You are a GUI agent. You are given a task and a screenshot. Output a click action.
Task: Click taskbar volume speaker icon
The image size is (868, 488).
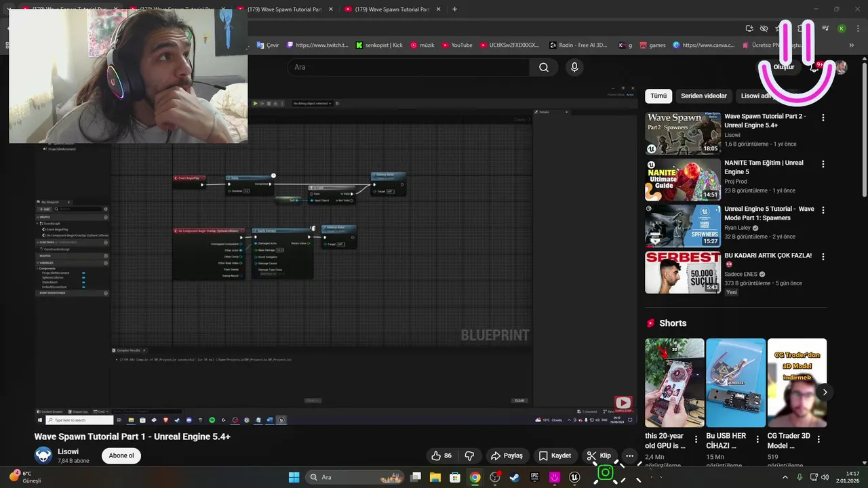[825, 477]
